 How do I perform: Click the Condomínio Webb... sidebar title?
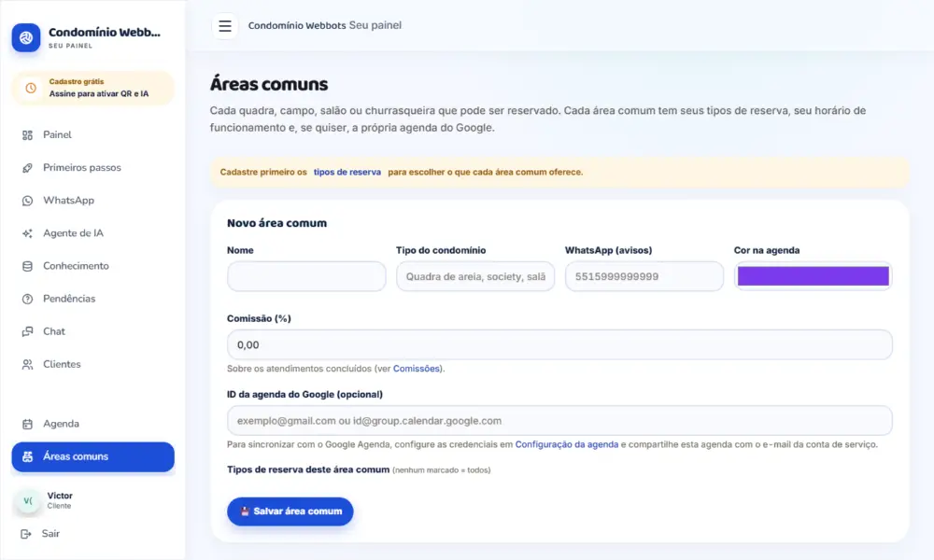(105, 32)
